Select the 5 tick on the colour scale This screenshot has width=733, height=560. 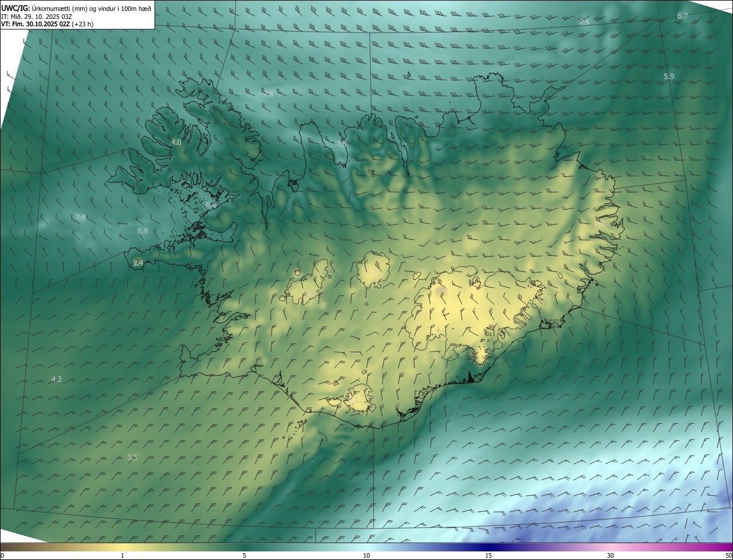coord(245,555)
